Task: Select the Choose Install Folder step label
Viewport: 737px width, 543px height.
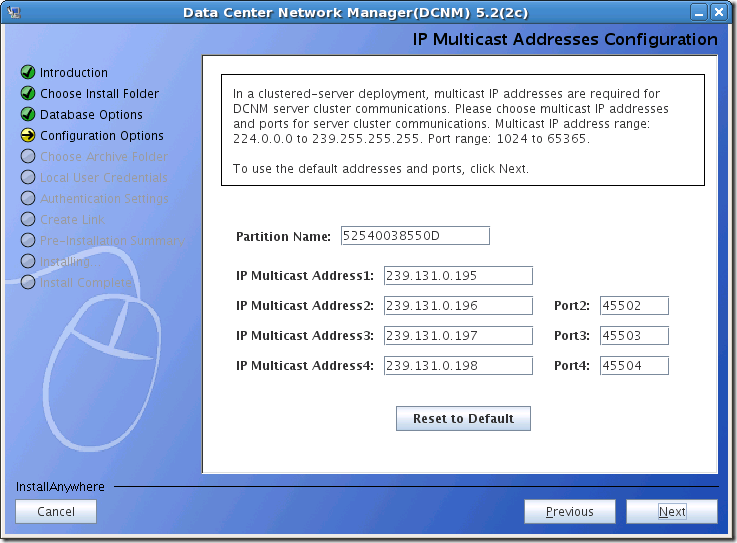Action: click(100, 94)
